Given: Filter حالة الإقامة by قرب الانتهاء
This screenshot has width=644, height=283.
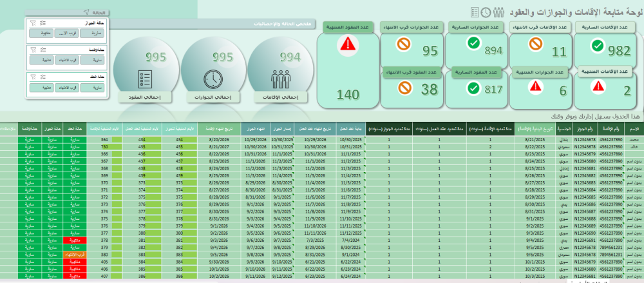Looking at the screenshot, I should point(66,59).
